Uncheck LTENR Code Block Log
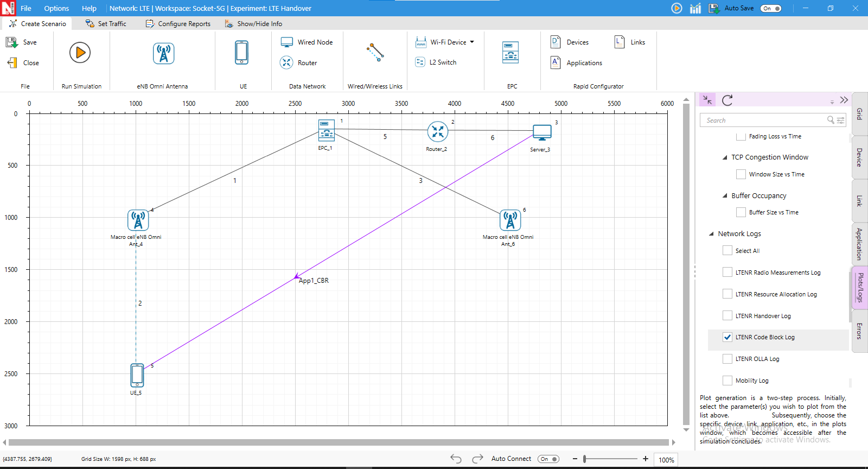The image size is (868, 469). pyautogui.click(x=727, y=337)
